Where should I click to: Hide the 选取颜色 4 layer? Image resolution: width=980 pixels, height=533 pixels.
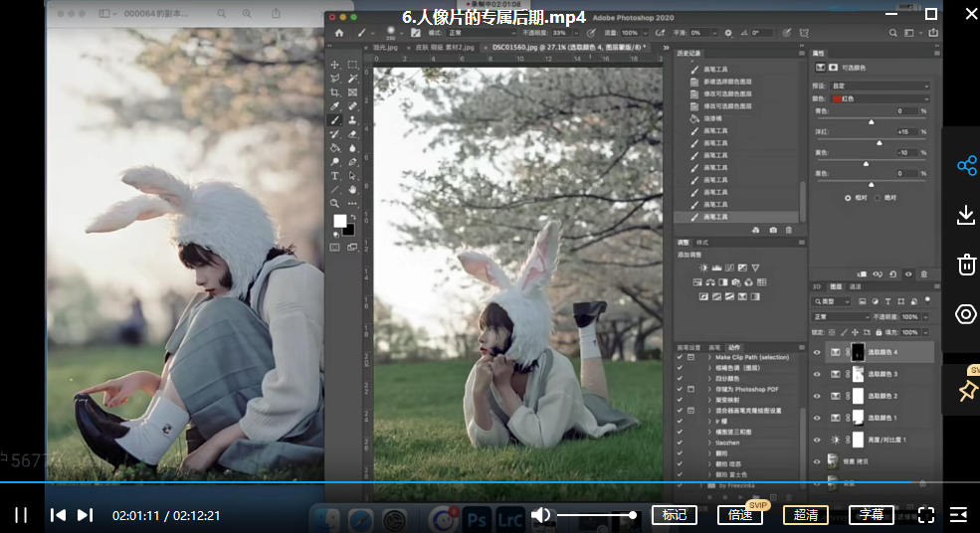pyautogui.click(x=817, y=352)
